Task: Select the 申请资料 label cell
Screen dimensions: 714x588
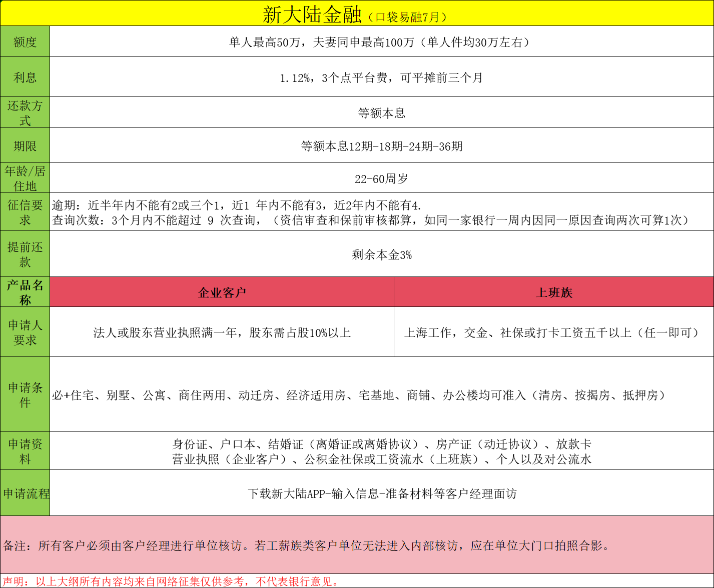Action: [x=25, y=450]
